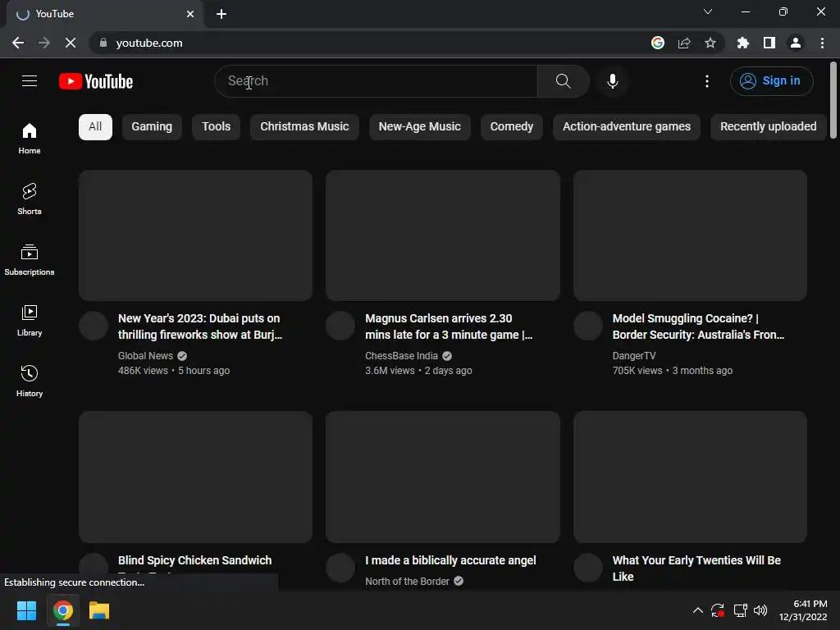This screenshot has height=630, width=840.
Task: Bookmark this page with star icon
Action: (x=710, y=43)
